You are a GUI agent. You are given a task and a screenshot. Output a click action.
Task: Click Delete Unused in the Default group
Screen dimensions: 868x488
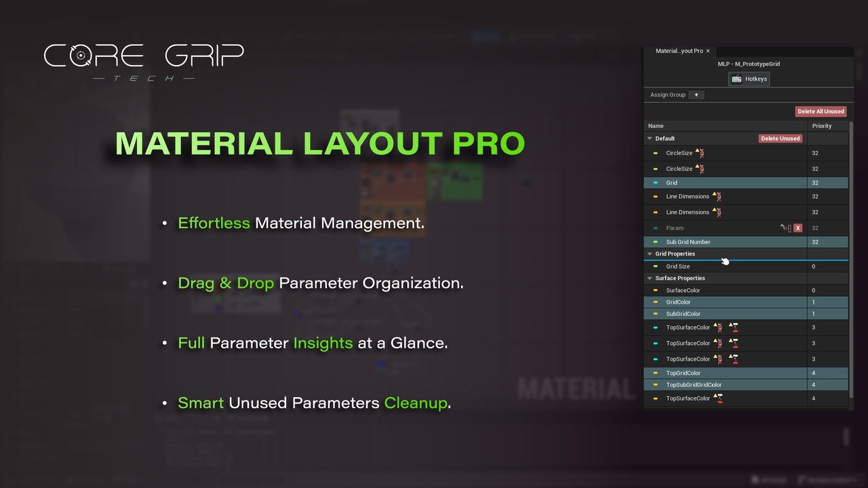point(781,138)
